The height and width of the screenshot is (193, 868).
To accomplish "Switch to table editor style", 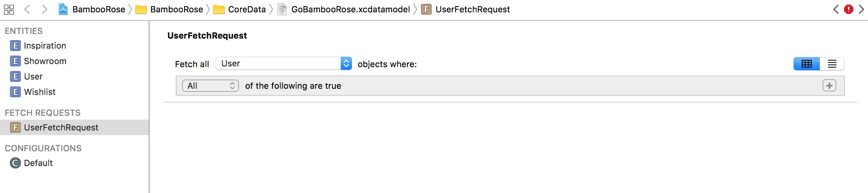I will (x=806, y=64).
